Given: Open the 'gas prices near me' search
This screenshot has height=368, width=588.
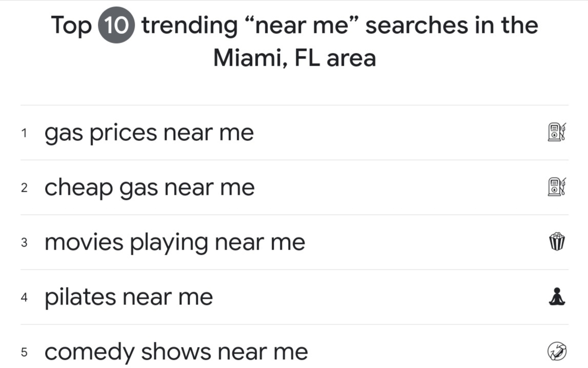Looking at the screenshot, I should point(149,133).
